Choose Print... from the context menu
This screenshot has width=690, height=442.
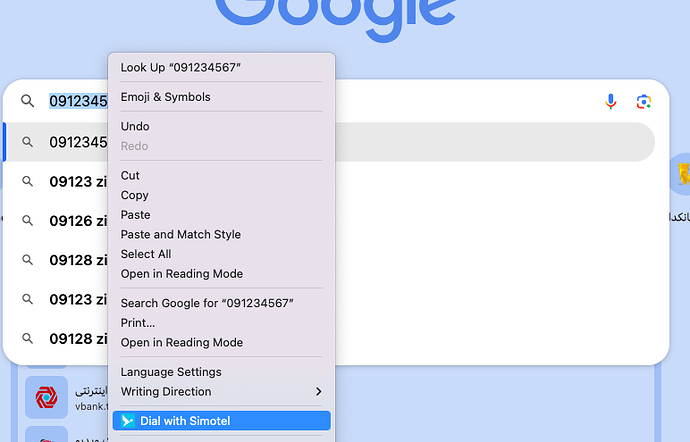click(x=221, y=323)
